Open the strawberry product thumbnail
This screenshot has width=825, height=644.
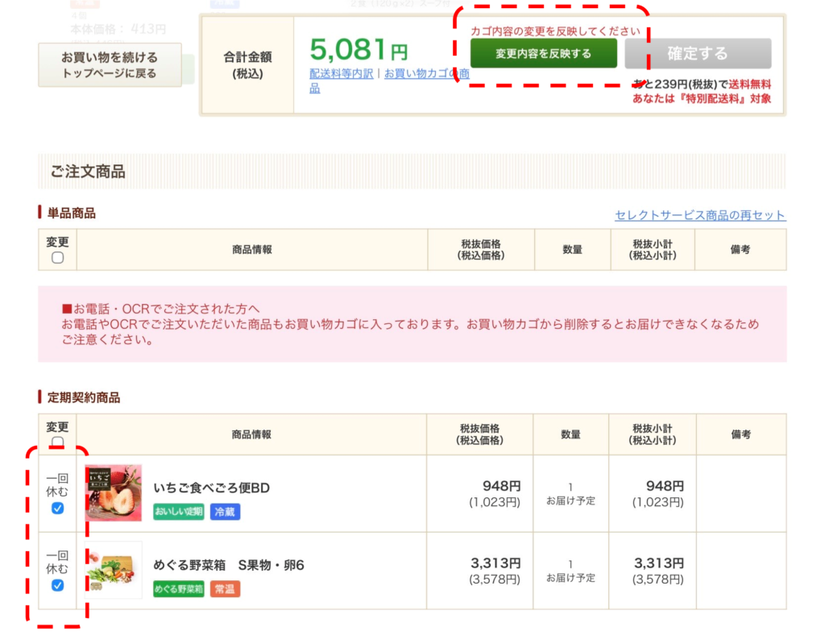114,492
